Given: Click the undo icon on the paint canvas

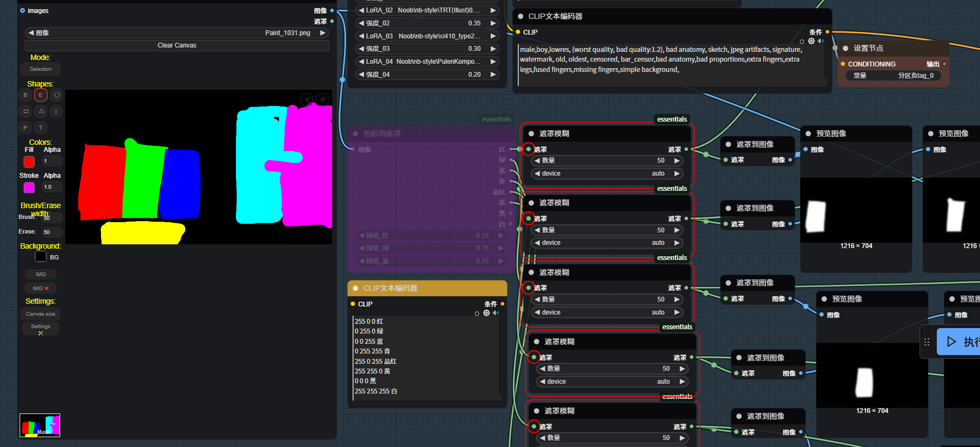Looking at the screenshot, I should pyautogui.click(x=307, y=99).
